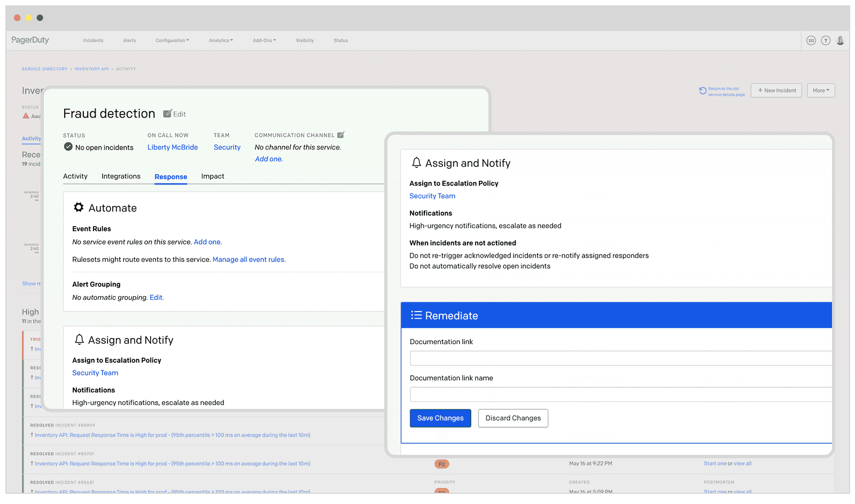Screen dimensions: 855x504
Task: Click the Automate gear icon
Action: [x=79, y=208]
